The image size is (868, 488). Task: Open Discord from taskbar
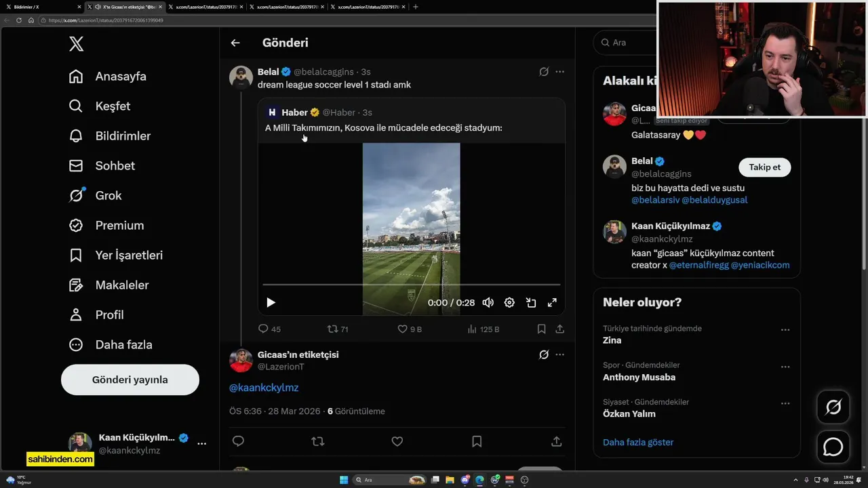[465, 480]
